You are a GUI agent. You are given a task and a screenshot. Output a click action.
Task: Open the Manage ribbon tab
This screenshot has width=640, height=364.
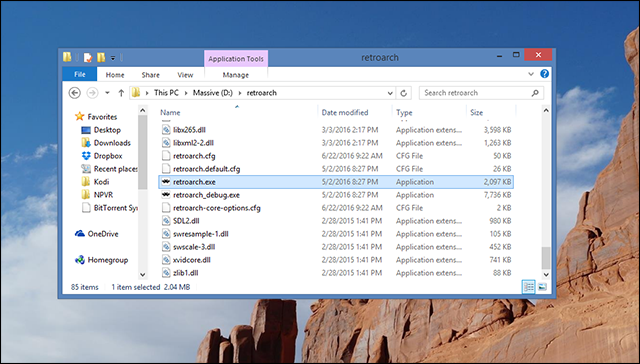click(236, 75)
